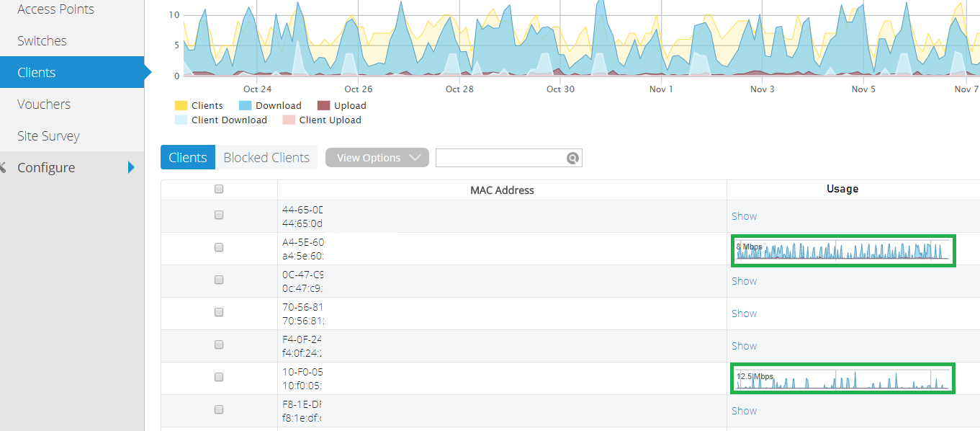Select the Clients tab
Screen dimensions: 980x431
[187, 156]
